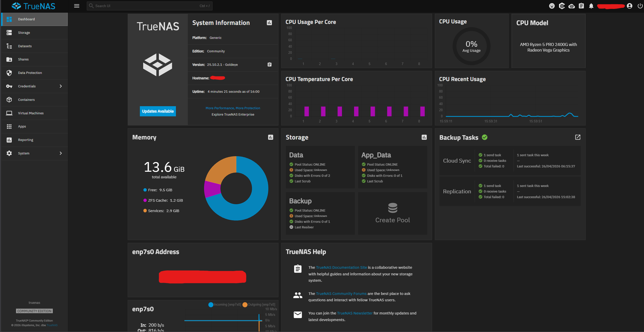Click the Backup Tasks green check status

pos(485,137)
